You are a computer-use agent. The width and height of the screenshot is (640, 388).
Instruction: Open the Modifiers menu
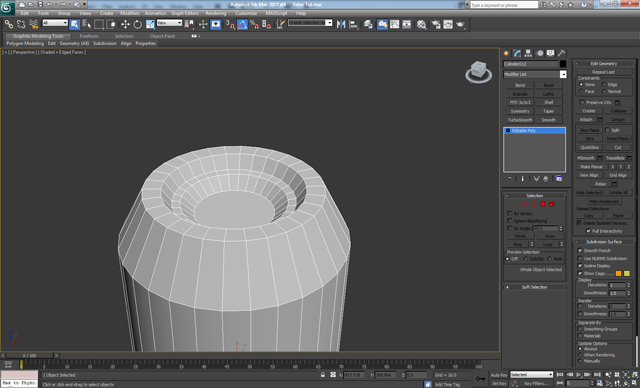coord(130,13)
